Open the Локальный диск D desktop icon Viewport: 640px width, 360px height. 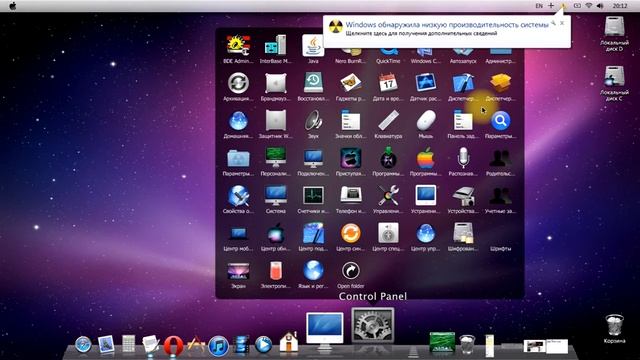(x=614, y=33)
